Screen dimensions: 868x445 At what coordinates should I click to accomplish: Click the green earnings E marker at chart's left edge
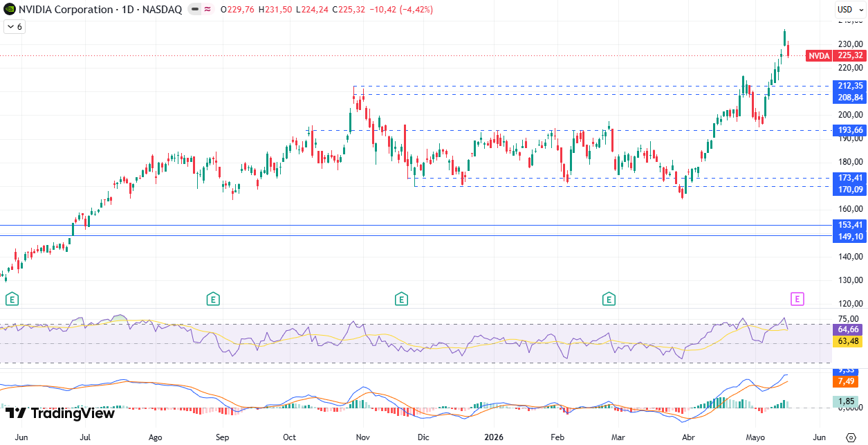coord(12,299)
